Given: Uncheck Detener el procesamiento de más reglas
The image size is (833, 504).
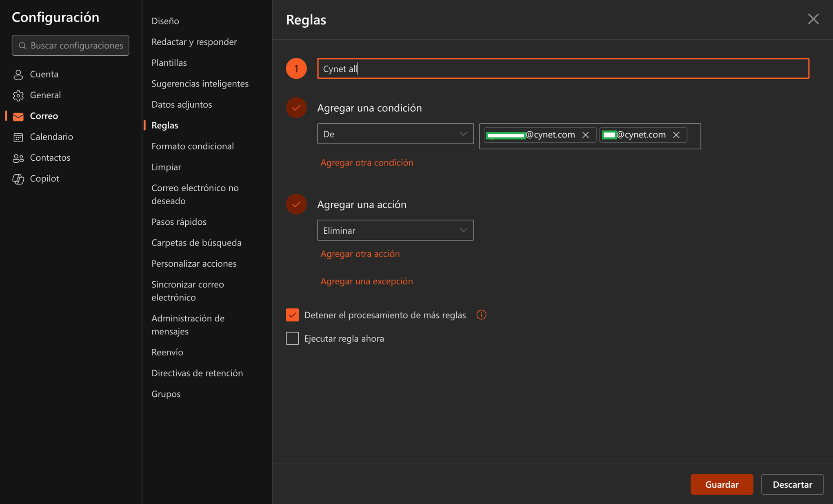Looking at the screenshot, I should pos(292,315).
